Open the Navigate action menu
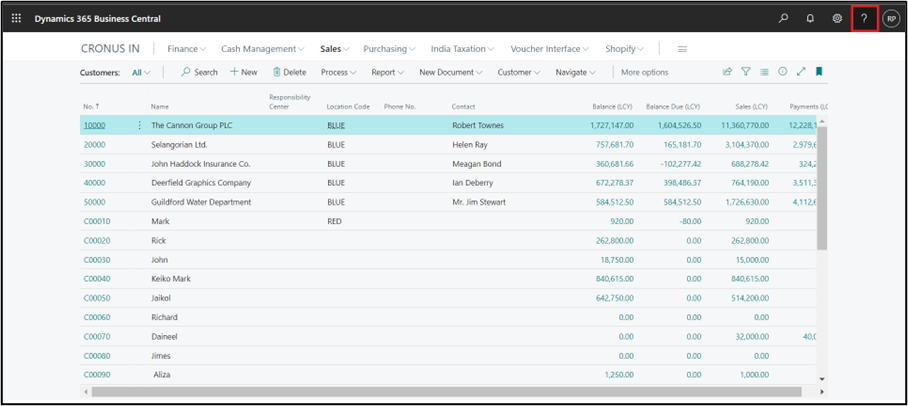 (x=576, y=72)
